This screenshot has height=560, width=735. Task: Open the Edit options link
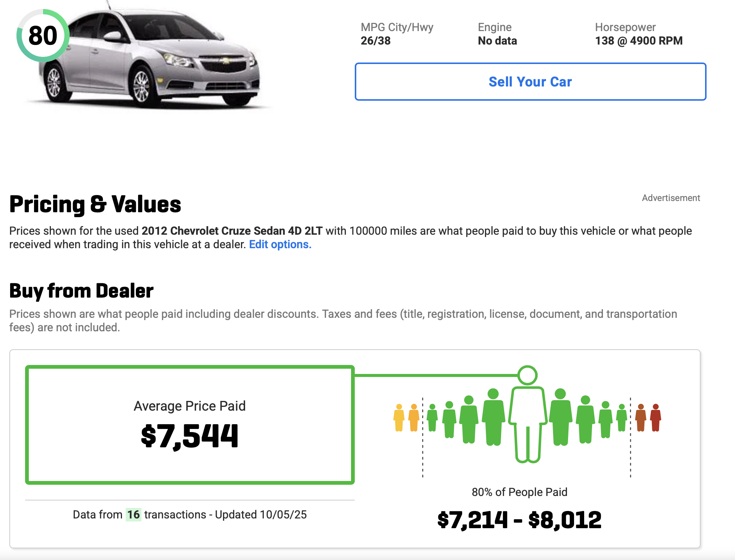(280, 244)
